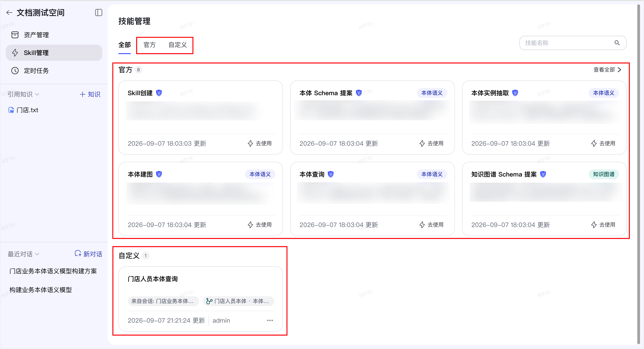Screen dimensions: 644x349
Task: Click the verified badge on 本体 Schema 提案
Action: tap(359, 93)
